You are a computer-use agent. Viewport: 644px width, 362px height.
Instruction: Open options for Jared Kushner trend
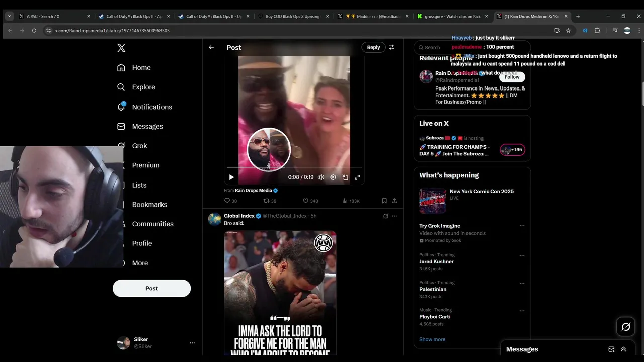522,255
